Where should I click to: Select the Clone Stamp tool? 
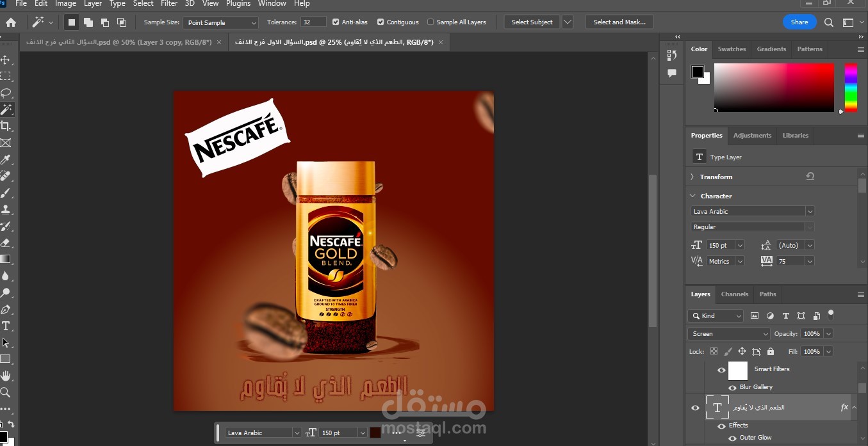pyautogui.click(x=6, y=209)
